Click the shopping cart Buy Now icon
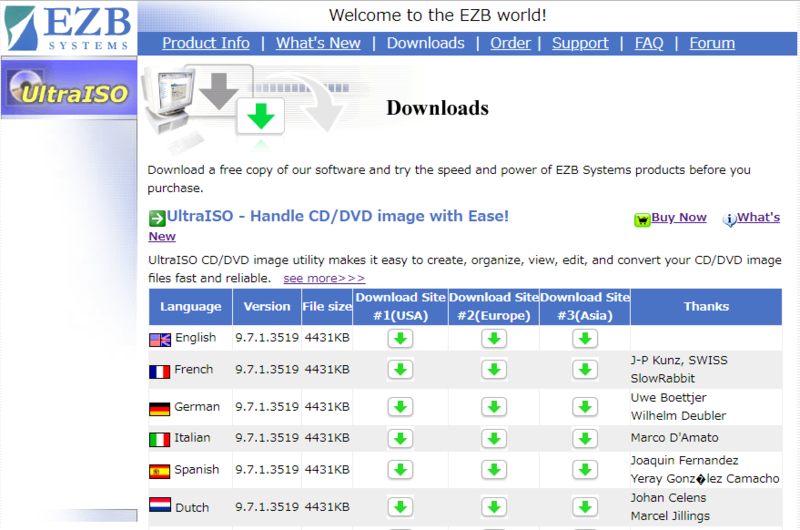The width and height of the screenshot is (800, 530). [x=642, y=220]
